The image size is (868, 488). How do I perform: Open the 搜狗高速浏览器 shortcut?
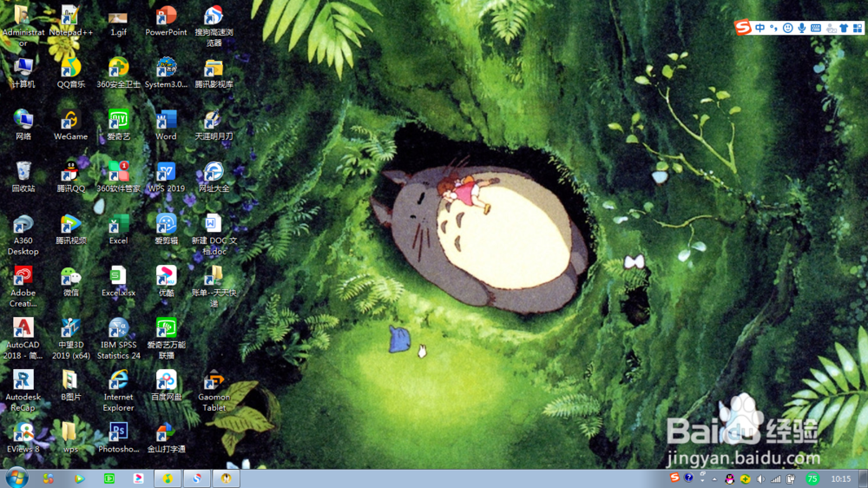[214, 25]
